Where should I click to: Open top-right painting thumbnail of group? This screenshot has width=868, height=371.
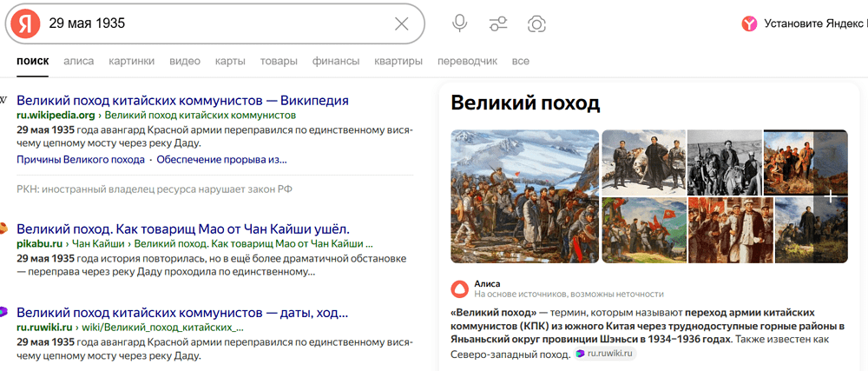[x=806, y=162]
